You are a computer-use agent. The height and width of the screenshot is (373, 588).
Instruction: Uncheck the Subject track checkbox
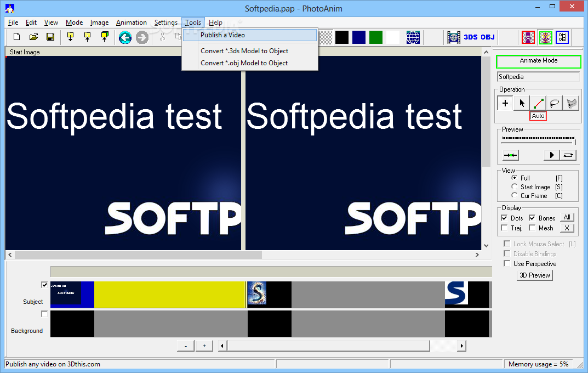[x=44, y=285]
